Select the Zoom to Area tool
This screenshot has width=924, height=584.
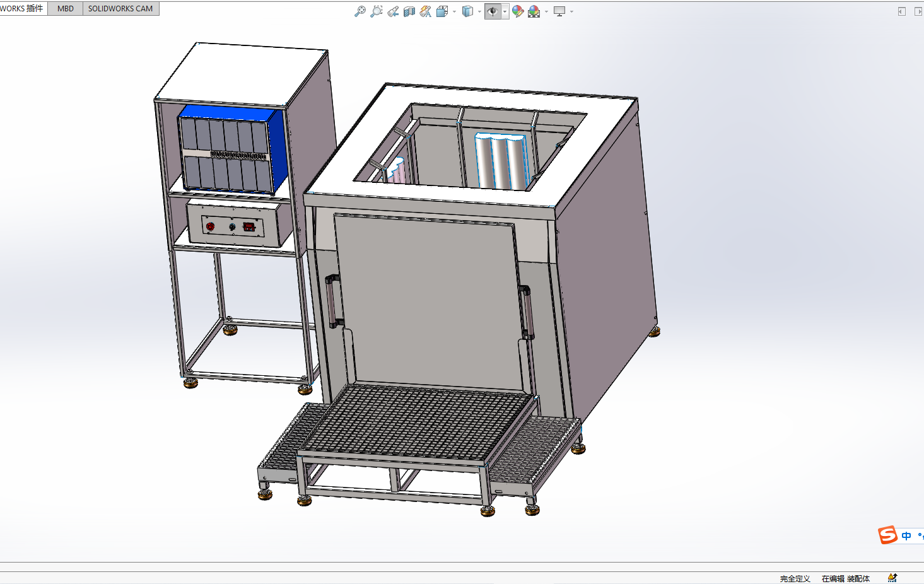coord(376,11)
